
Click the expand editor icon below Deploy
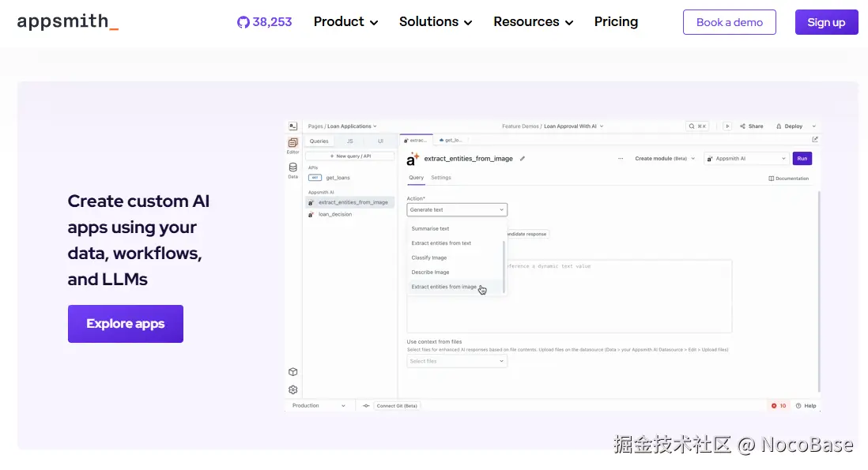coord(815,139)
